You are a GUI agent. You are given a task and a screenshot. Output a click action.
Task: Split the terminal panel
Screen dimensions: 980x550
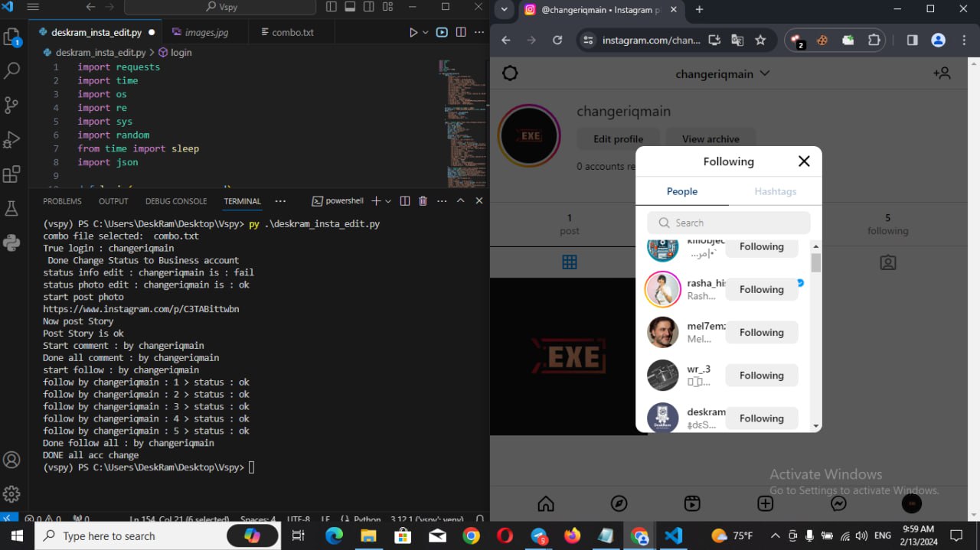pyautogui.click(x=405, y=200)
